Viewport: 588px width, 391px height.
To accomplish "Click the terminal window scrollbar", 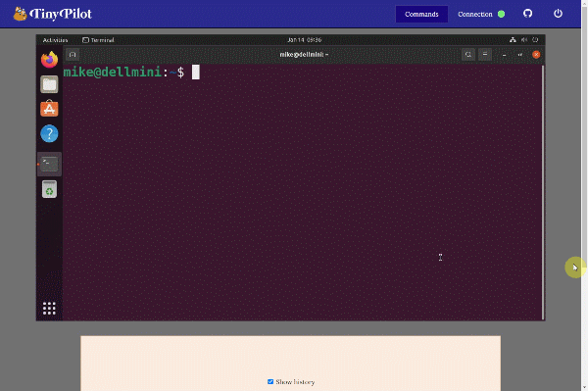I will point(543,192).
